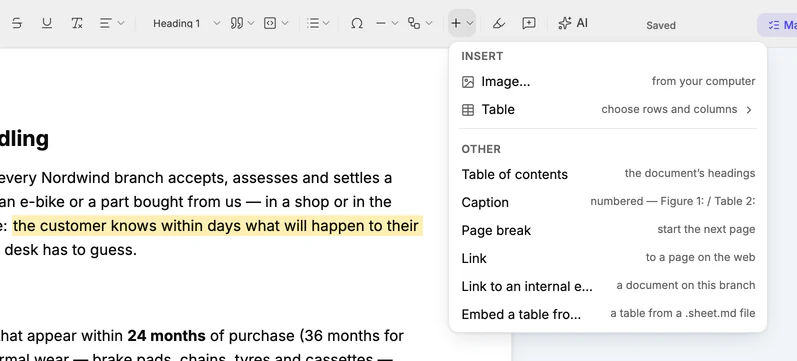Viewport: 797px width, 361px height.
Task: Collapse the insert menu chevron
Action: click(470, 23)
